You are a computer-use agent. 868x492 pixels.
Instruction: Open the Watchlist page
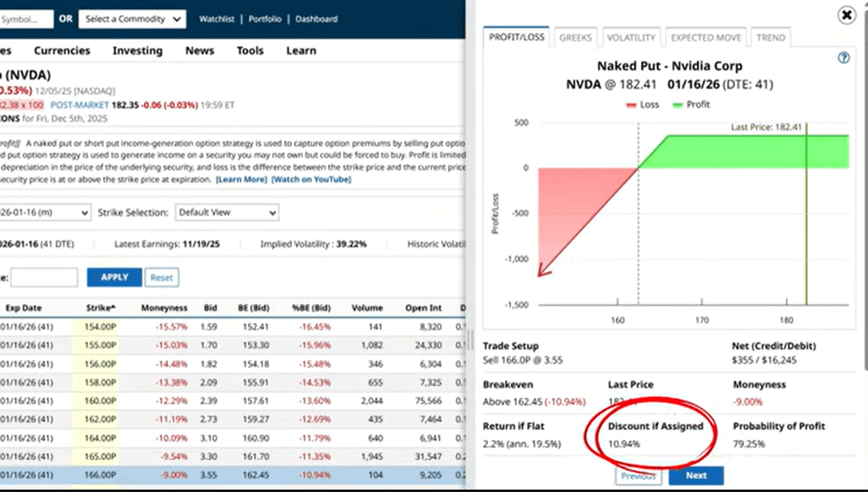[216, 19]
